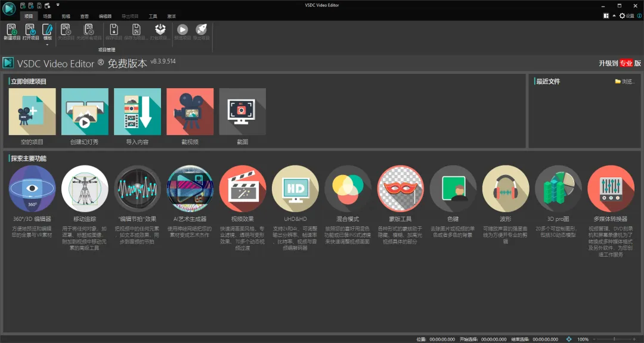Viewport: 644px width, 343px height.
Task: Open the VSDC application logo button
Action: [8, 8]
